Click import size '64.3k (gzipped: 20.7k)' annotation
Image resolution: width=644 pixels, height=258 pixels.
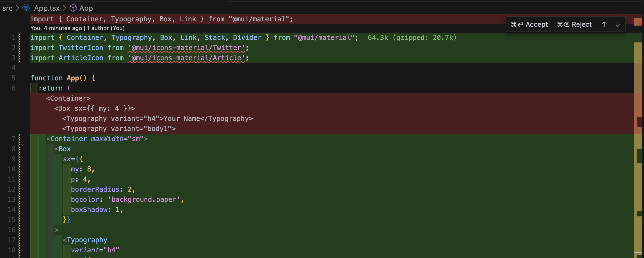pos(412,37)
